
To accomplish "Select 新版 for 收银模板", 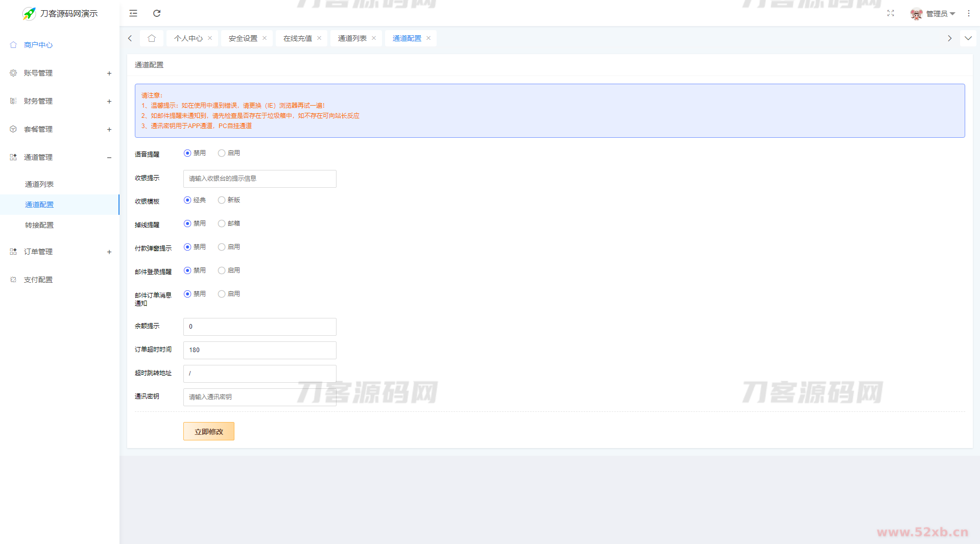I will (x=222, y=200).
